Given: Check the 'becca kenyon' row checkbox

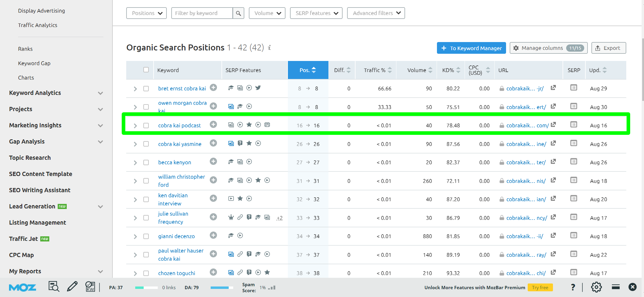Looking at the screenshot, I should pos(146,162).
